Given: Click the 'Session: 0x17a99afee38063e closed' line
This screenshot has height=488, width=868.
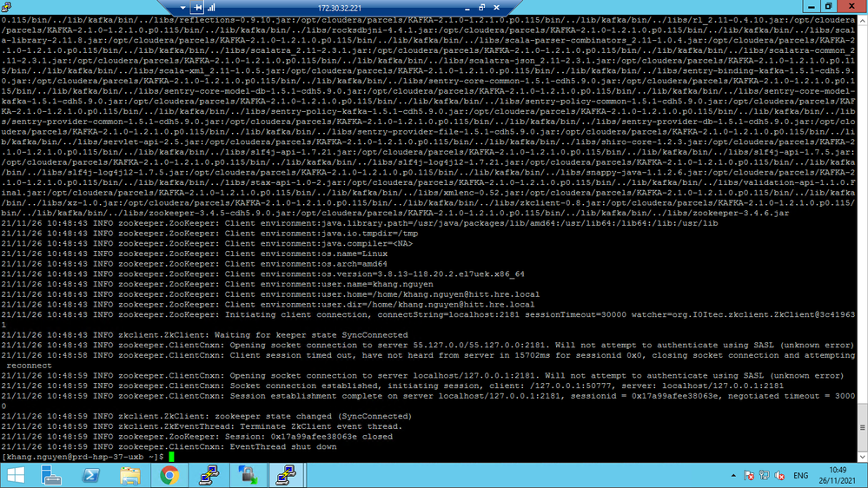Looking at the screenshot, I should (196, 437).
